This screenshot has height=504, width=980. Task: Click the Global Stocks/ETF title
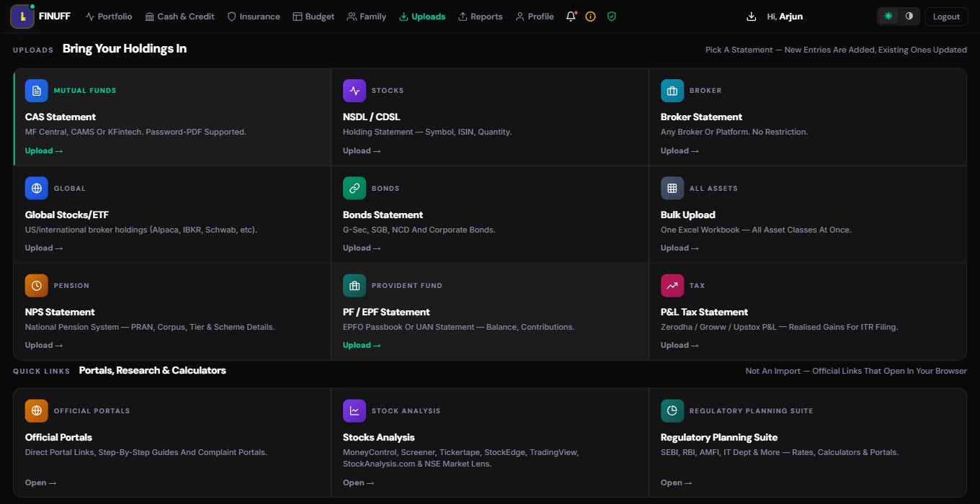(67, 215)
